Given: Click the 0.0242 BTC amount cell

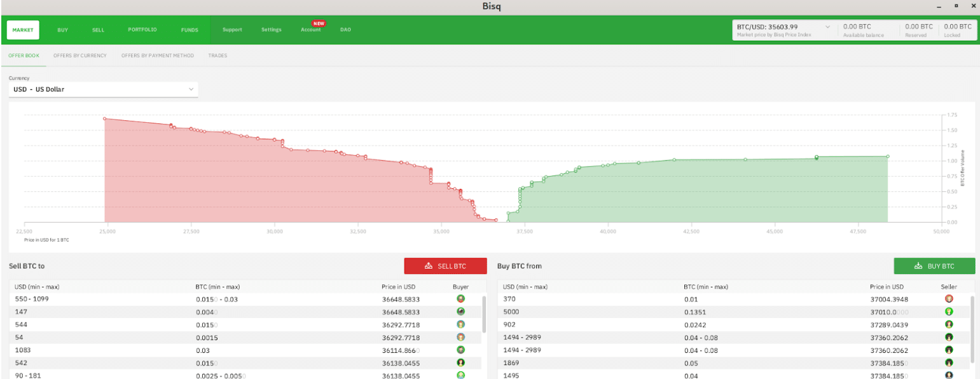Looking at the screenshot, I should (x=694, y=325).
